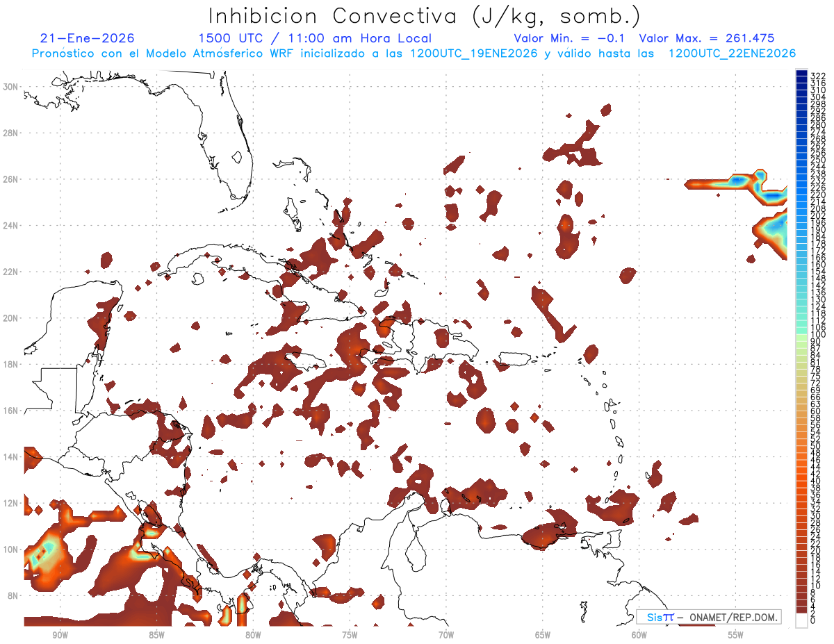
Task: Click the darkest blue swatch beside 322
Action: point(801,74)
